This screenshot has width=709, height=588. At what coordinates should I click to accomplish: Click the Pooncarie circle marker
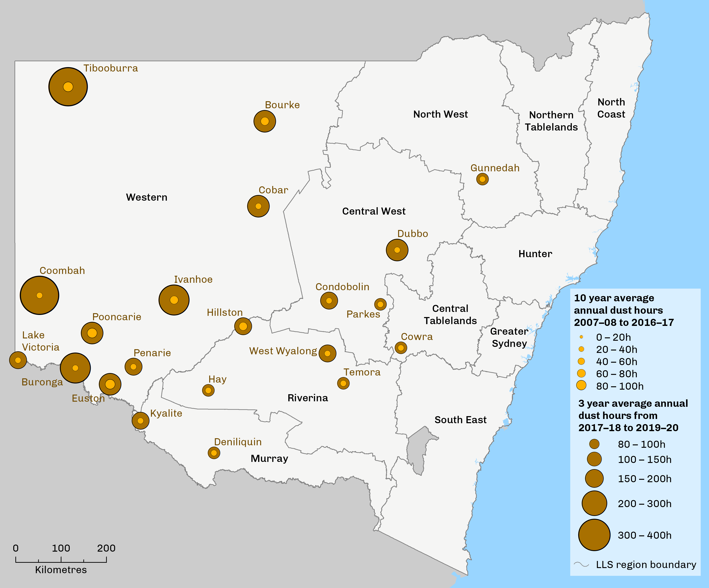[x=92, y=333]
